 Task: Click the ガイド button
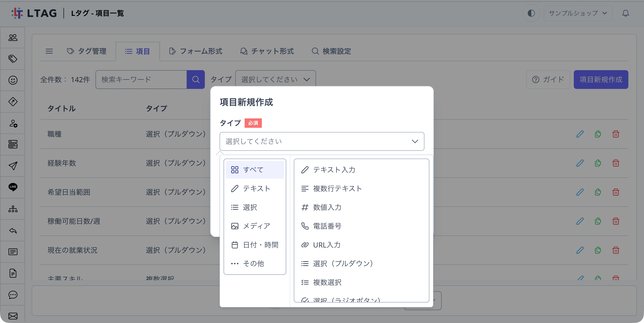[x=548, y=80]
